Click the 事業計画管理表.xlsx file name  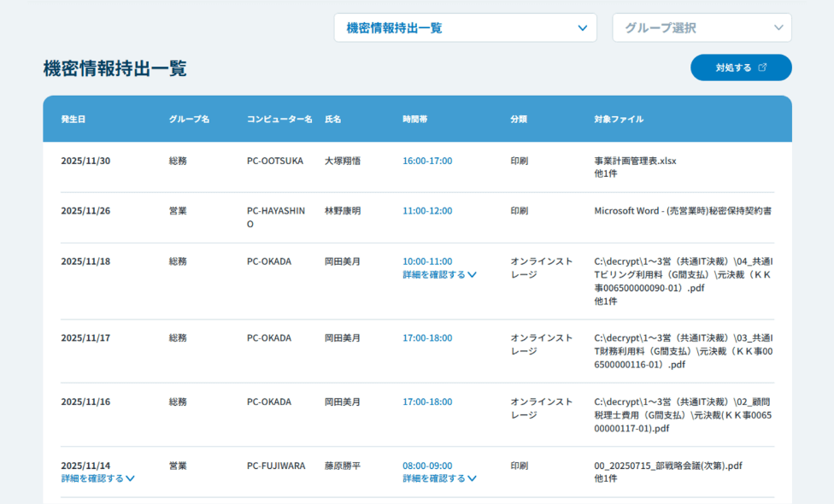[x=636, y=160]
